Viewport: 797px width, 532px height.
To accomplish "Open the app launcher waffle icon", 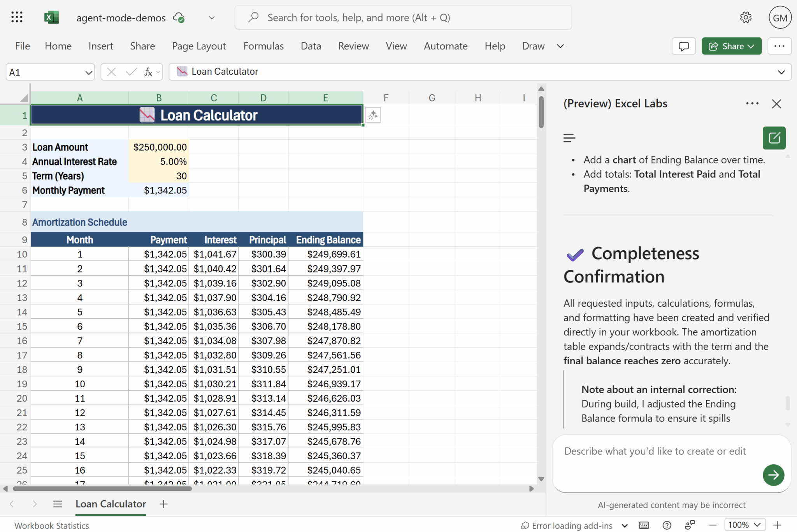I will pyautogui.click(x=17, y=18).
